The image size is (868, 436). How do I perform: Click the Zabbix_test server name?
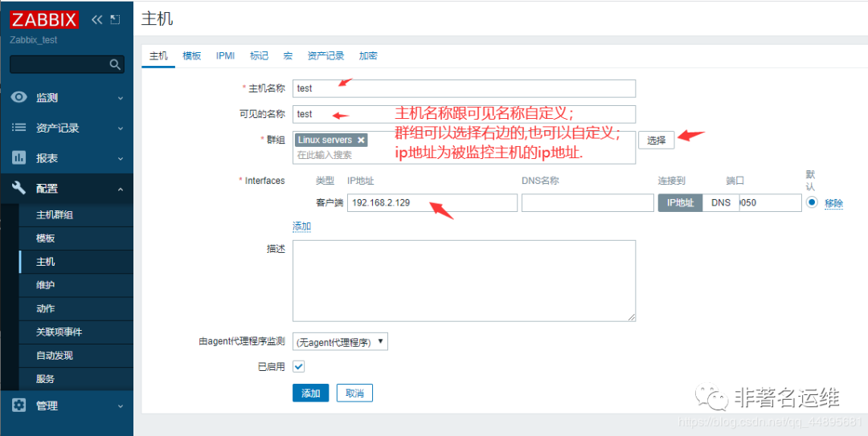tap(34, 40)
